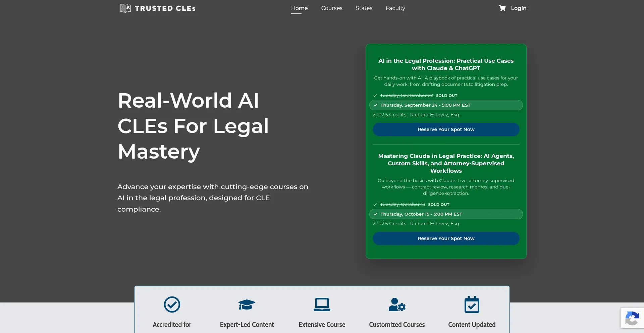Click sold out Tuesday, September 22 date
The width and height of the screenshot is (644, 333).
point(407,96)
